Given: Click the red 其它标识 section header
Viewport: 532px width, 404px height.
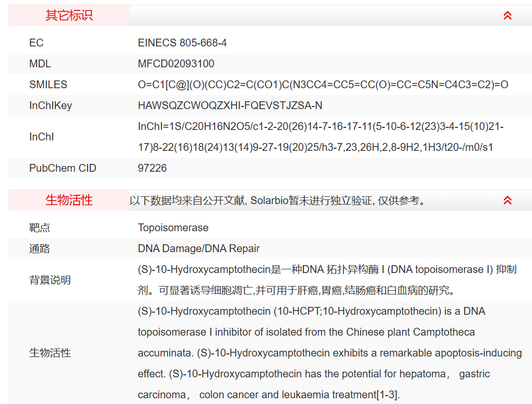Looking at the screenshot, I should pos(69,16).
